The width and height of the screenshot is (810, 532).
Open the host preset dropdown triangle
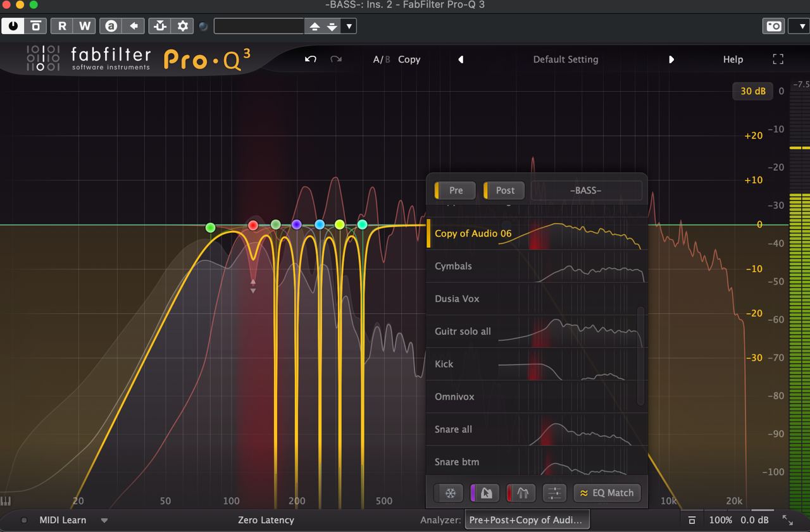pyautogui.click(x=349, y=27)
